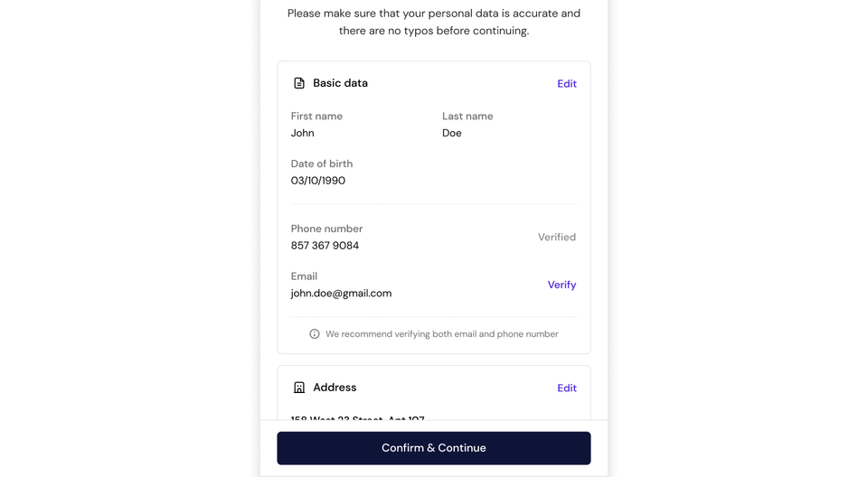Edit the Basic data section

567,84
